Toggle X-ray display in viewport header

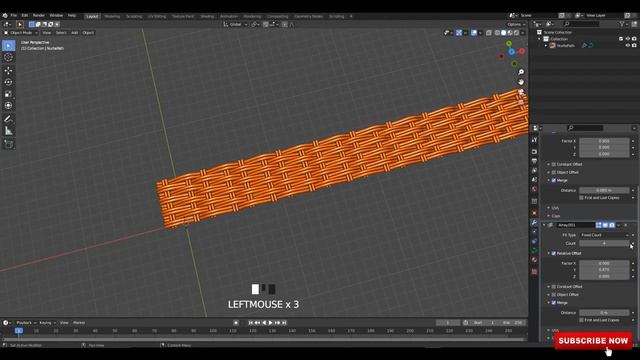coord(489,33)
